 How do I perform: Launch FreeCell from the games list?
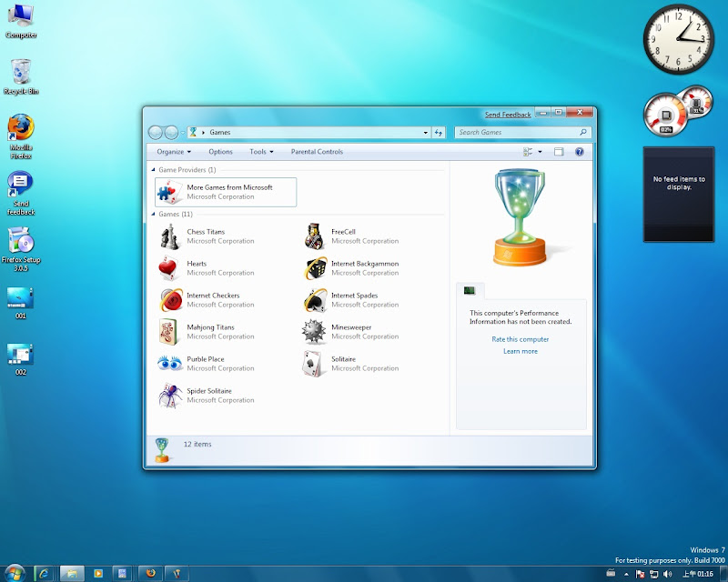click(x=314, y=236)
